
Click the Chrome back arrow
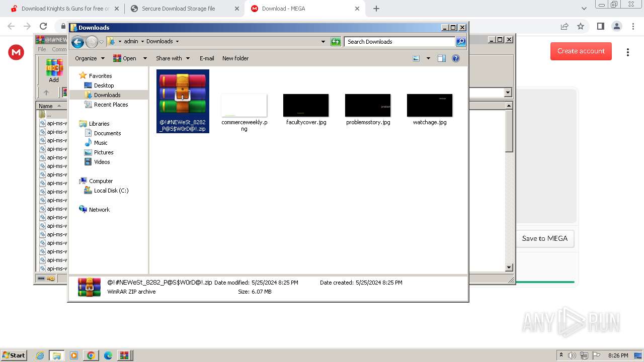coord(11,26)
